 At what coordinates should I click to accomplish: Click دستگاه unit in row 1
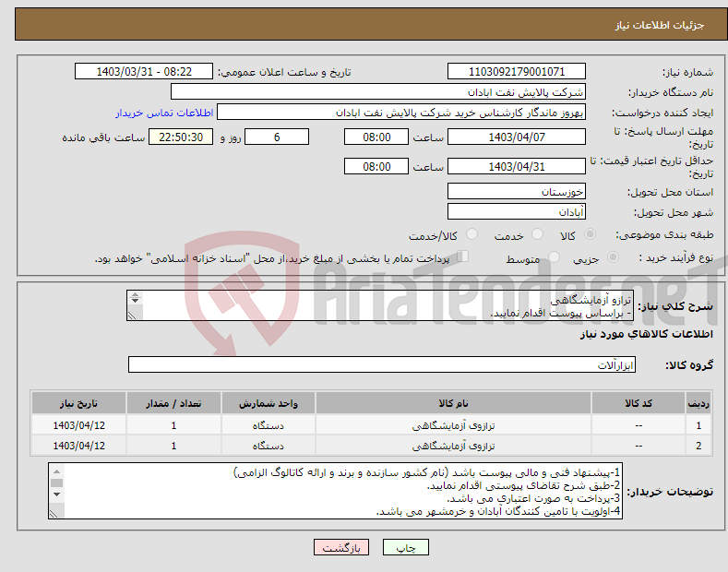click(x=269, y=425)
